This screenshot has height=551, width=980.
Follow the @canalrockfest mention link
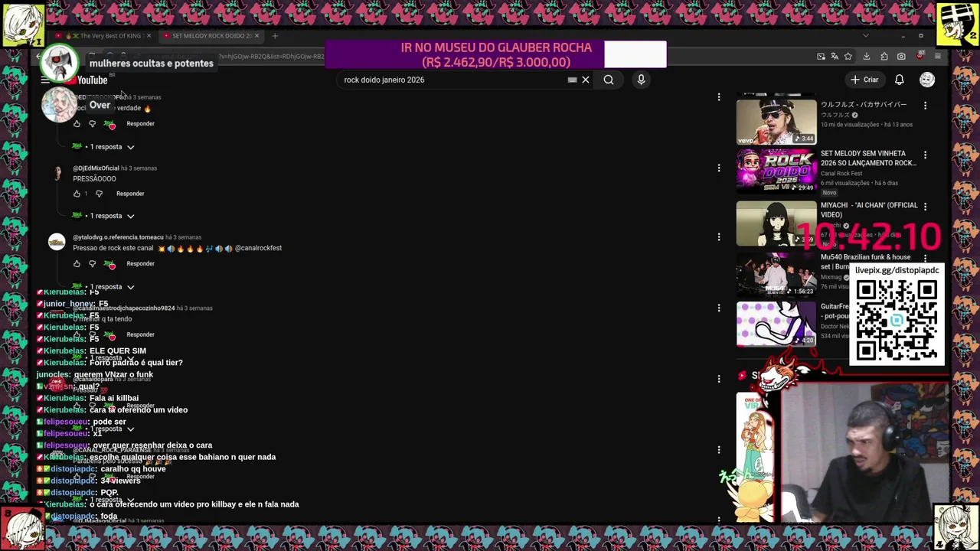click(x=258, y=248)
